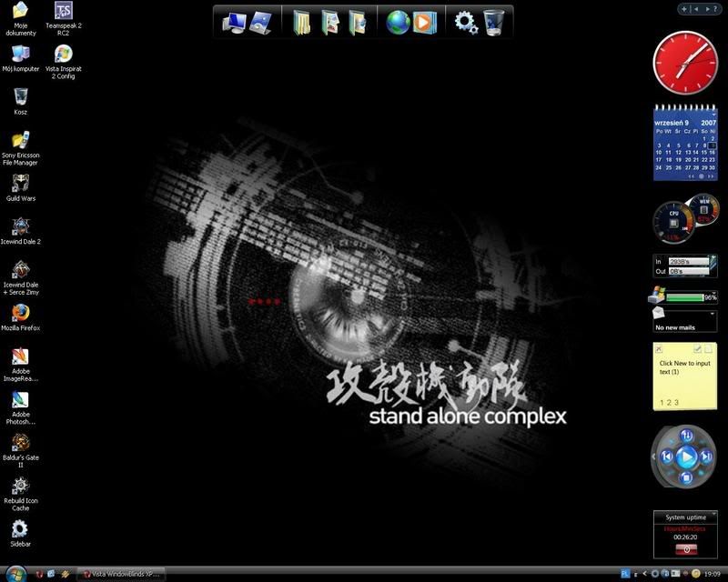Screen dimensions: 728x582
Task: Switch to Vista WindowBlinds XP taskbar window
Action: [x=122, y=574]
